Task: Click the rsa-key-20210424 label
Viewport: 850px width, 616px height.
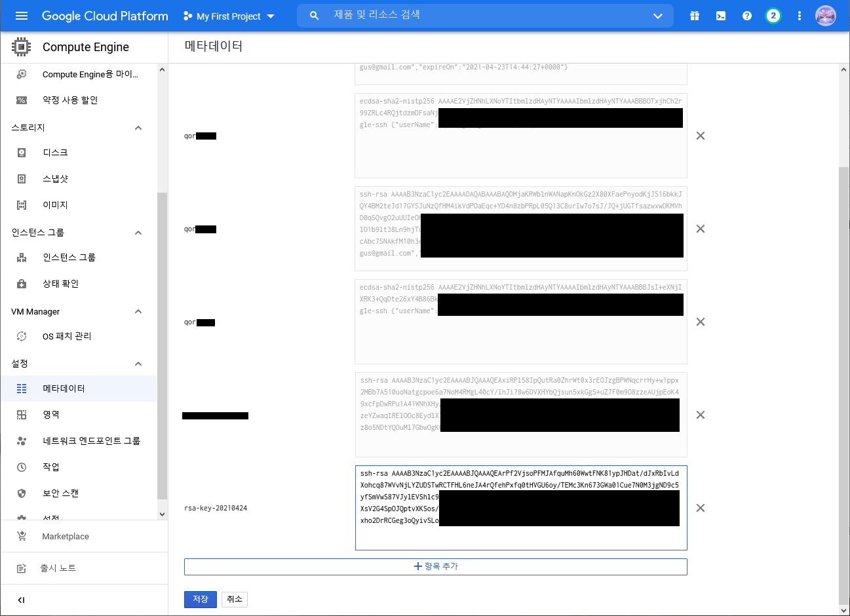Action: click(x=216, y=508)
